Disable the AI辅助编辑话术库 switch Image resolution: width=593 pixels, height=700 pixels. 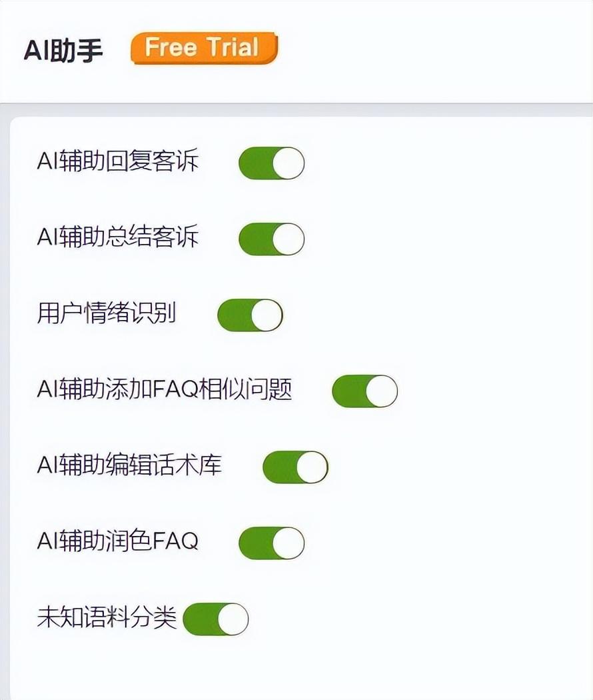[x=295, y=467]
